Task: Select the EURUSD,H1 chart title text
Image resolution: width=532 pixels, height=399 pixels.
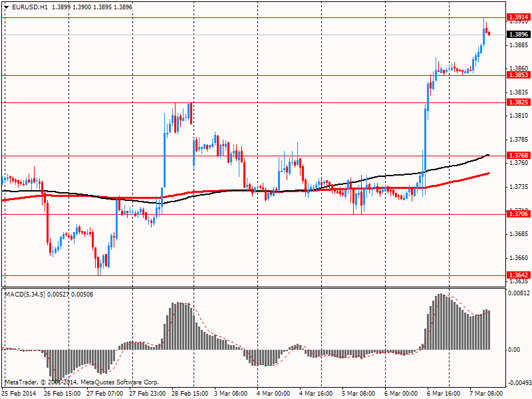Action: coord(30,7)
